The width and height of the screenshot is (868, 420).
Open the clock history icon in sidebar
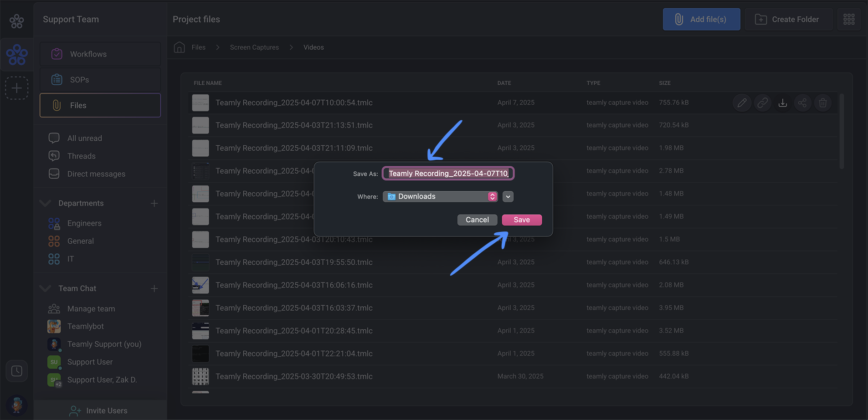tap(17, 371)
